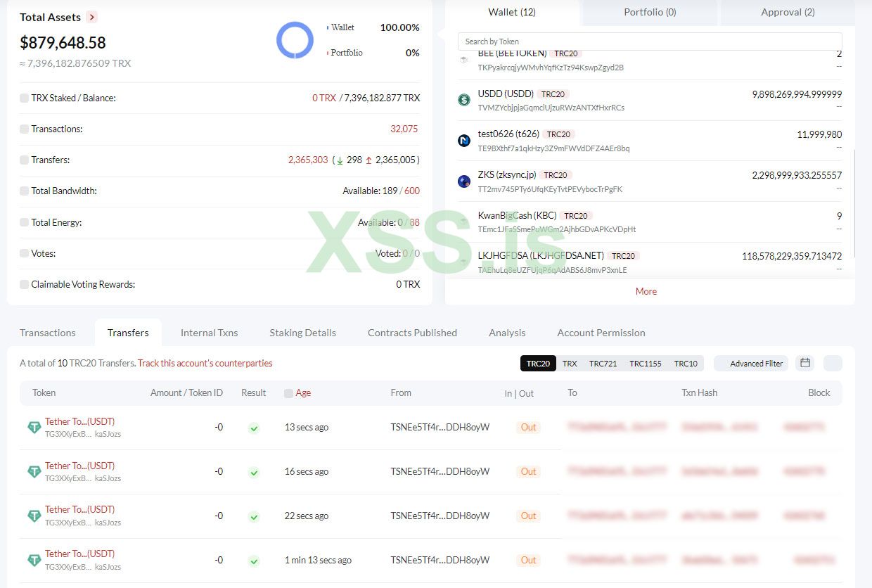Open the calendar date filter
This screenshot has width=872, height=588.
(805, 363)
